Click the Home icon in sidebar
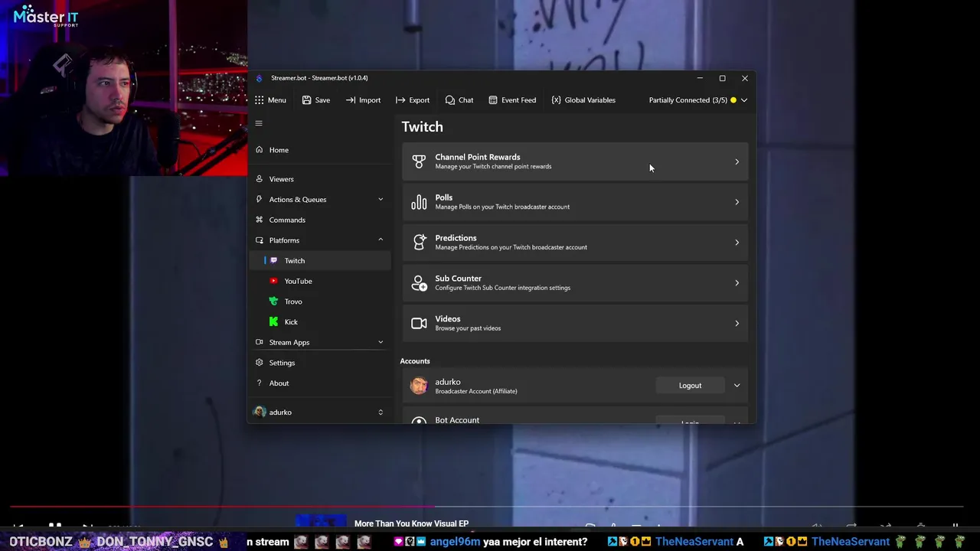The width and height of the screenshot is (980, 551). (x=259, y=150)
